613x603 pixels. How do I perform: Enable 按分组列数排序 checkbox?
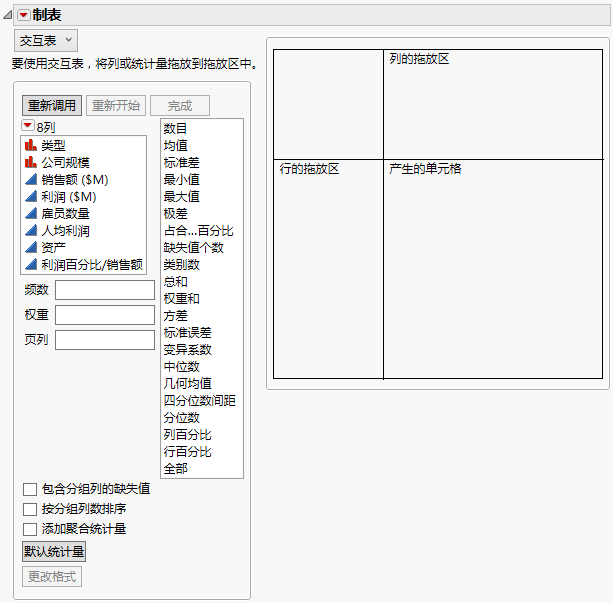click(30, 509)
